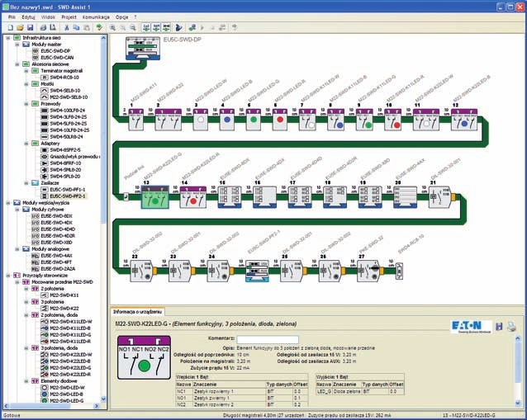Screen dimensions: 527x420
Task: Collapse the Zasilacze tree node
Action: coord(26,183)
